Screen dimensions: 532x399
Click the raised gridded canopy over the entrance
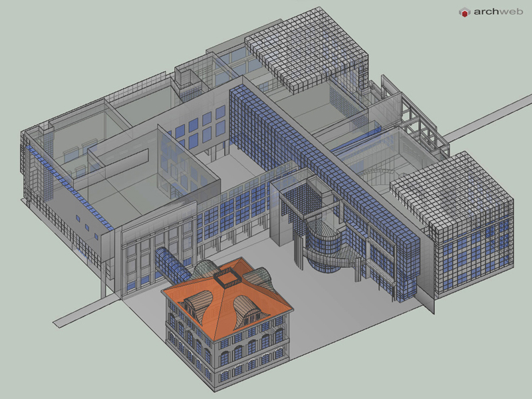[x=301, y=198]
